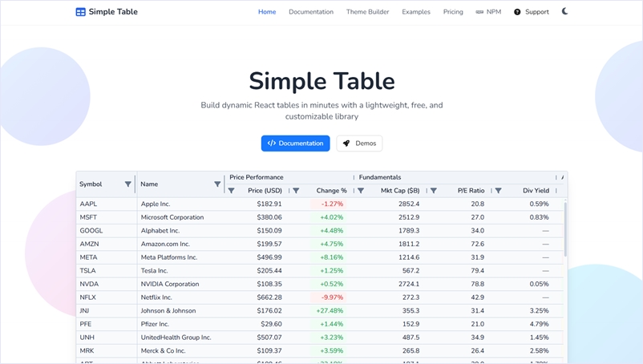Sort by the Price Performance header group
The width and height of the screenshot is (643, 364).
[257, 177]
